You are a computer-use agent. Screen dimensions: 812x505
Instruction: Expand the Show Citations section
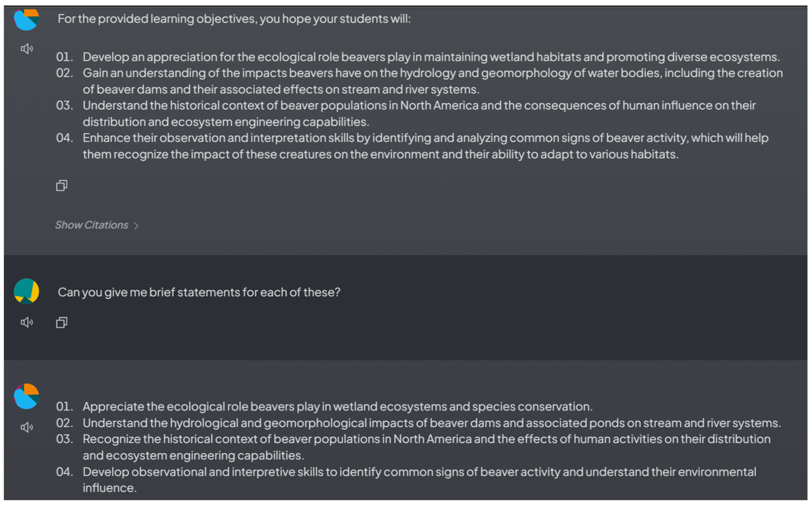point(92,225)
